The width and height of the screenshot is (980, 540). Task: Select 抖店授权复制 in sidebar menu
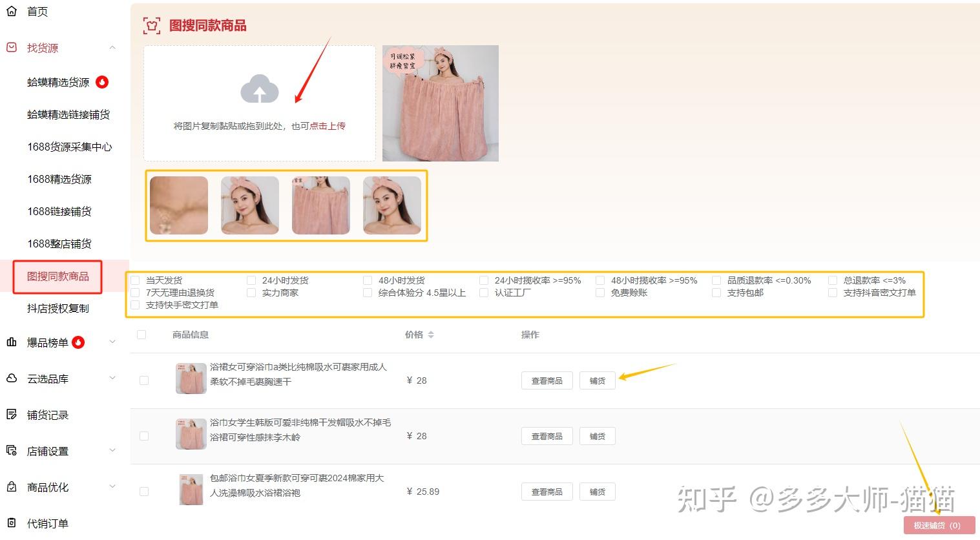[x=58, y=308]
